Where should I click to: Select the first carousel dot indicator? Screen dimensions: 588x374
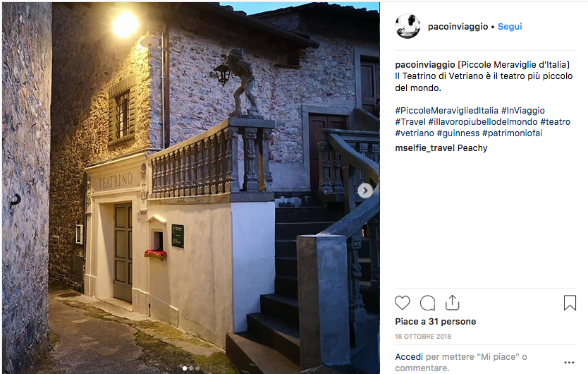click(185, 368)
